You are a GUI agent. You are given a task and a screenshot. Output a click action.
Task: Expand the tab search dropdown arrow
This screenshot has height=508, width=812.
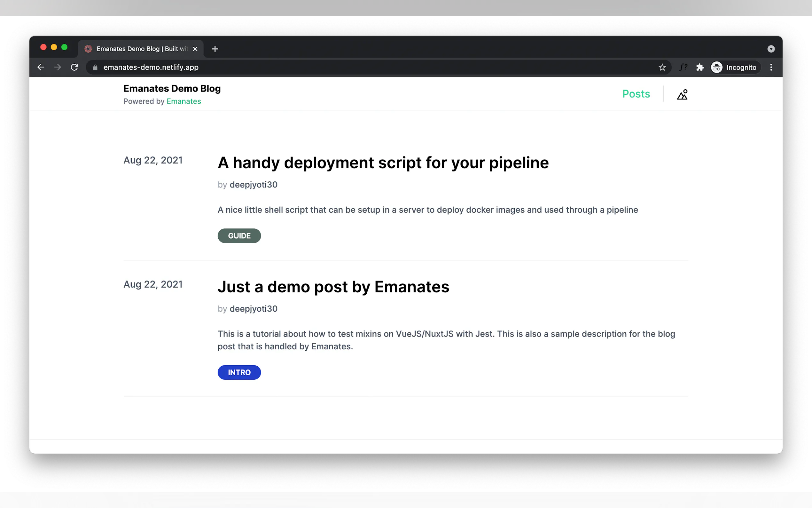[771, 49]
